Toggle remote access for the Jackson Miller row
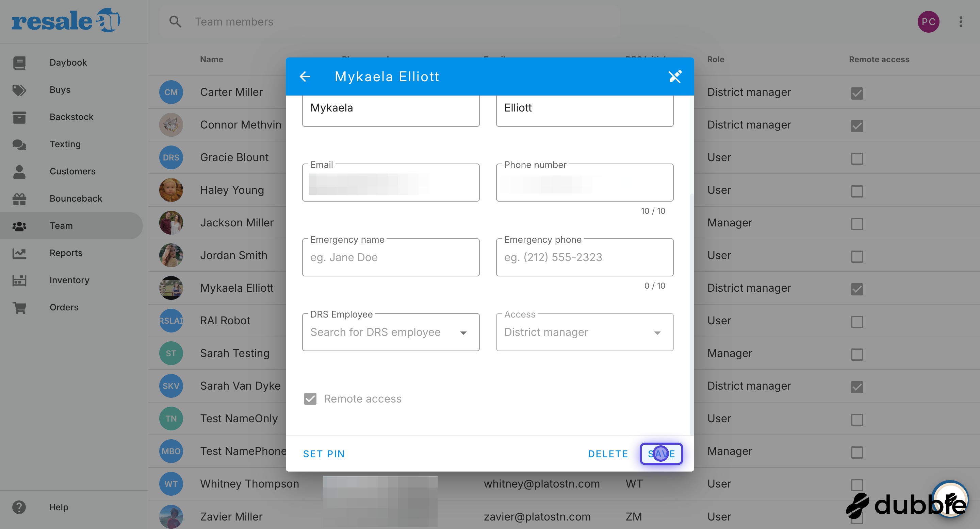 point(857,224)
